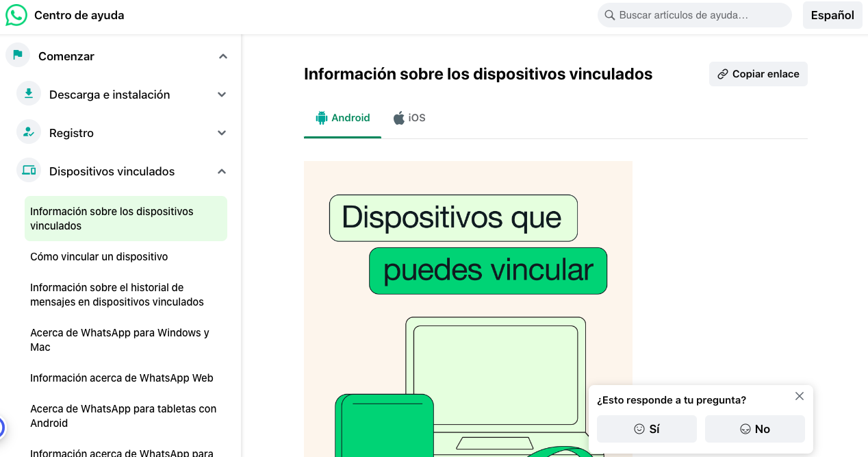Collapse the Comenzar section chevron

pyautogui.click(x=222, y=55)
